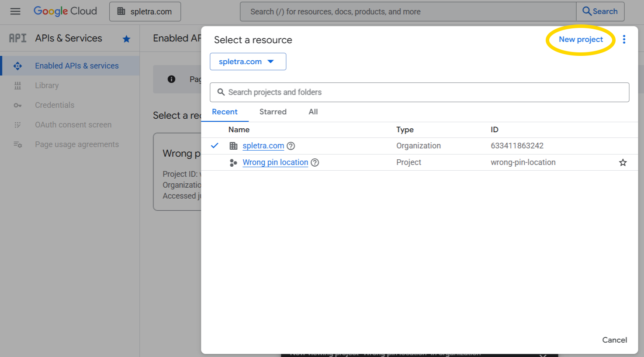Click the Google Cloud logo
The height and width of the screenshot is (357, 644).
coord(65,11)
